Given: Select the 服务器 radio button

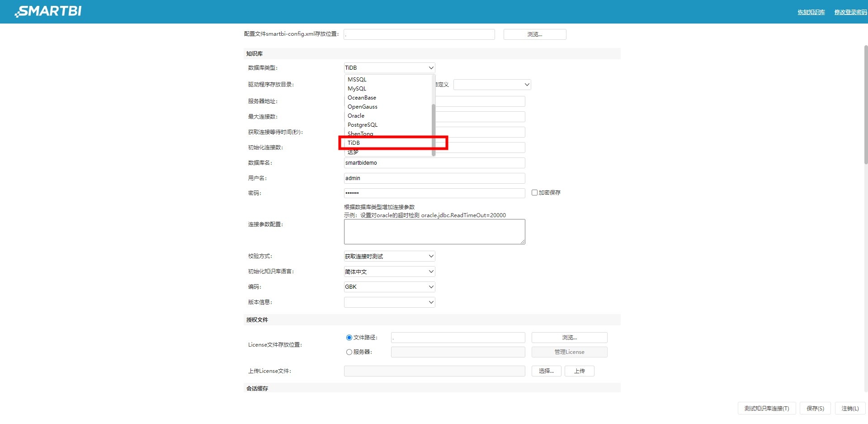Looking at the screenshot, I should click(x=349, y=352).
